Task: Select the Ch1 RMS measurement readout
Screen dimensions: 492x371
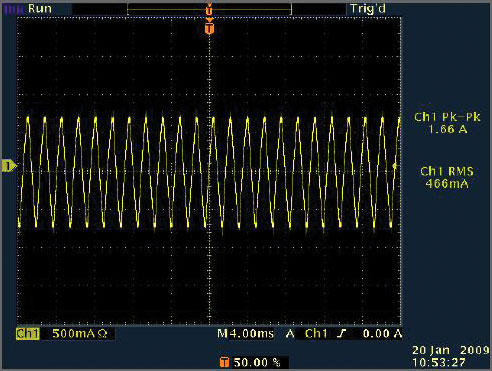Action: (447, 177)
